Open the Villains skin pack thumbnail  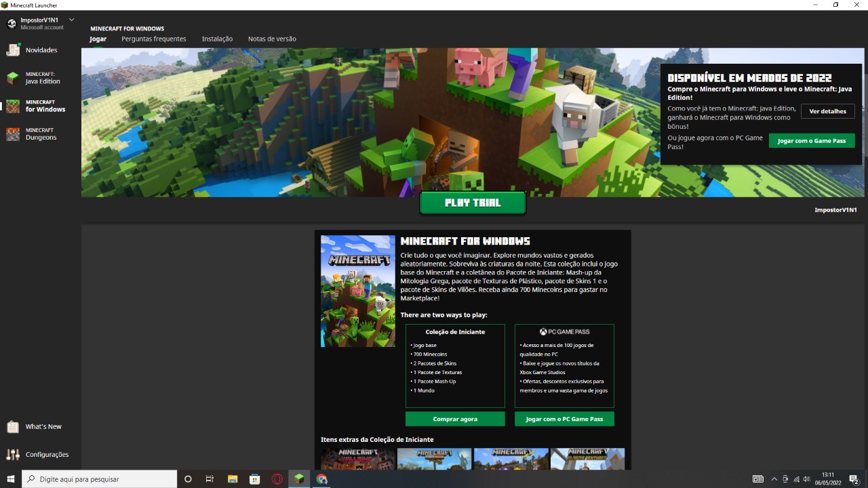(357, 459)
